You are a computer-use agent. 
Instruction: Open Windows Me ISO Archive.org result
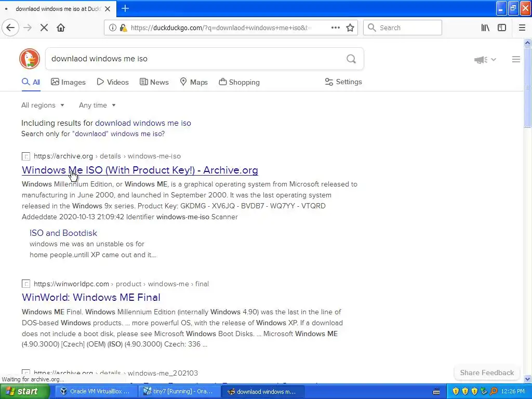[140, 170]
